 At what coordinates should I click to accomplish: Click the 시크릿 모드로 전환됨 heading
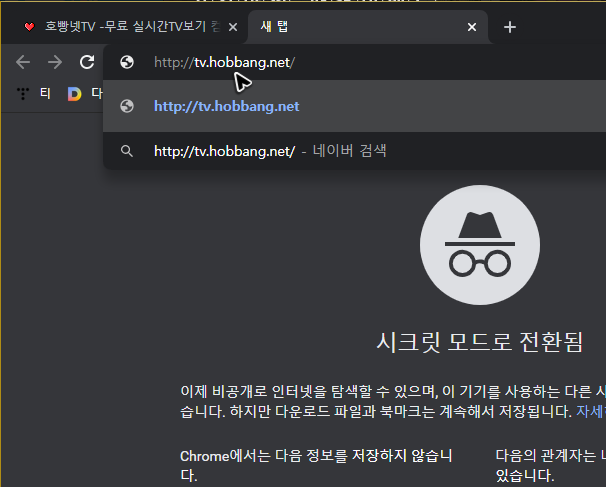tap(480, 342)
